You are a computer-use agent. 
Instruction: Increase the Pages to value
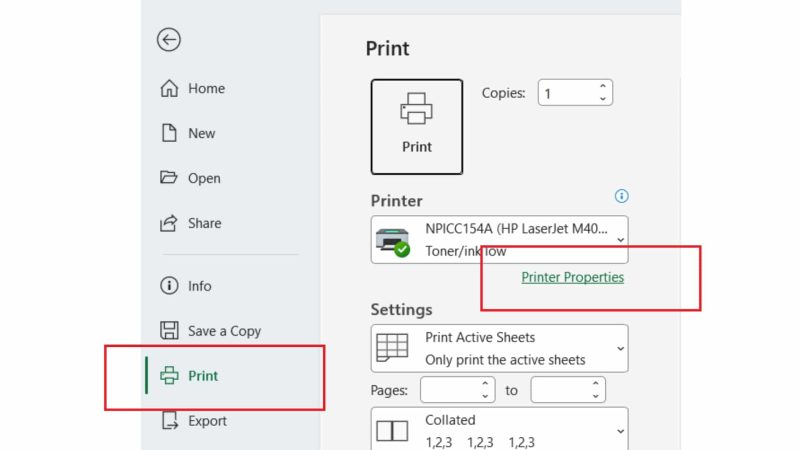[595, 384]
